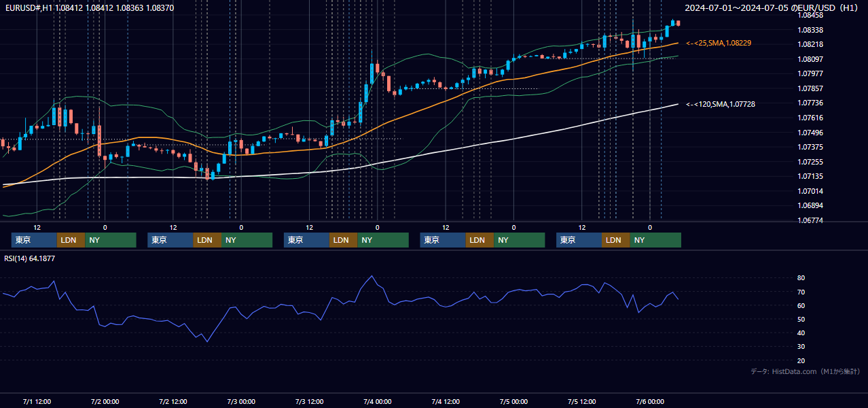Click RSI scale value 20
The image size is (868, 408).
801,360
